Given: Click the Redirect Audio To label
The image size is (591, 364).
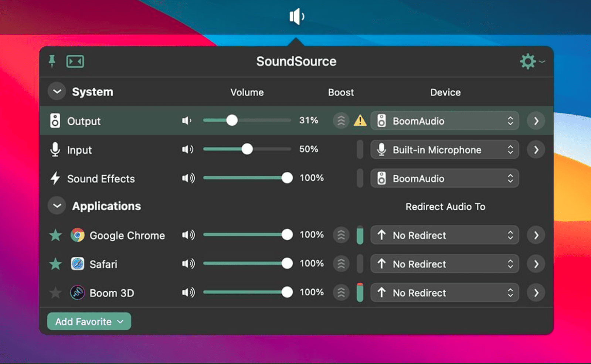Looking at the screenshot, I should tap(445, 207).
